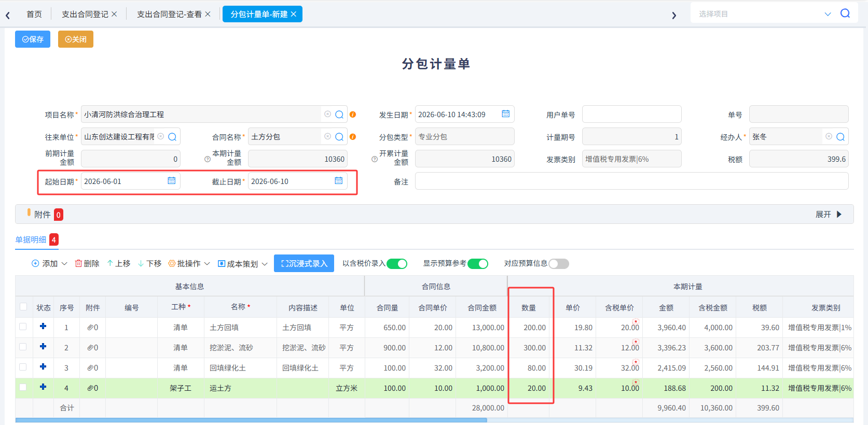Click the 沉浸式录入 button
The height and width of the screenshot is (425, 868).
(304, 263)
